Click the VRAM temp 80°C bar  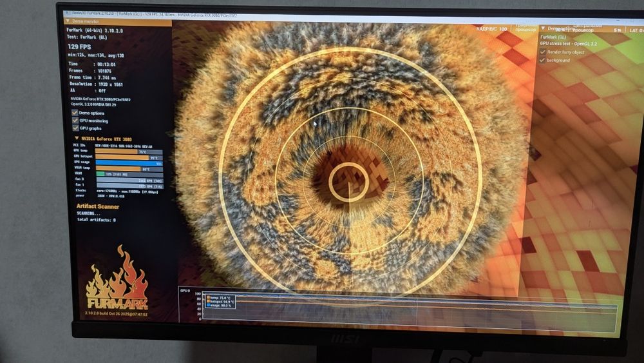pos(129,168)
